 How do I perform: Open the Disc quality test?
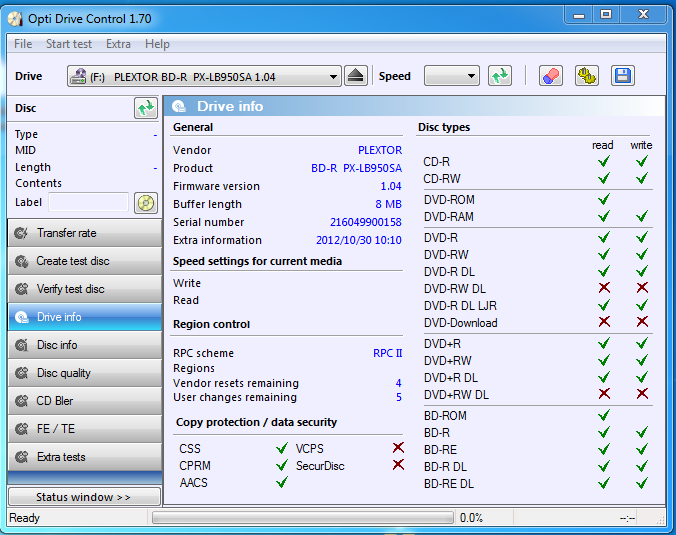tap(85, 373)
